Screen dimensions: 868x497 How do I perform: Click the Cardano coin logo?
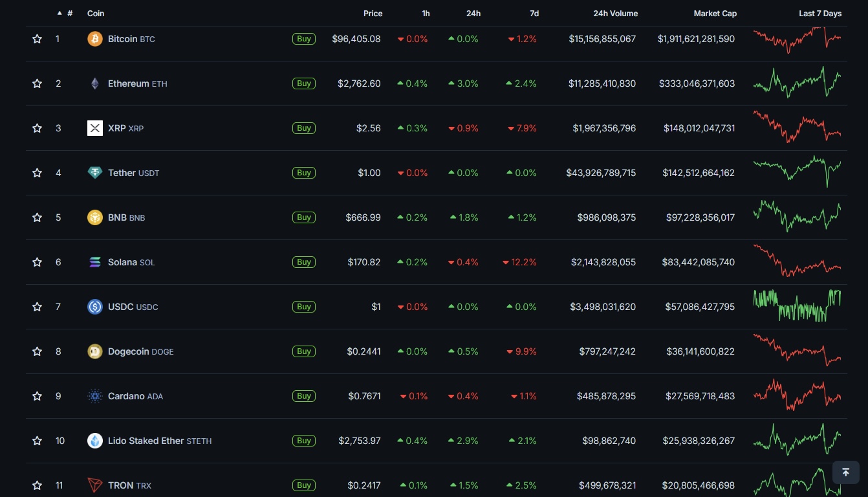[x=95, y=396]
